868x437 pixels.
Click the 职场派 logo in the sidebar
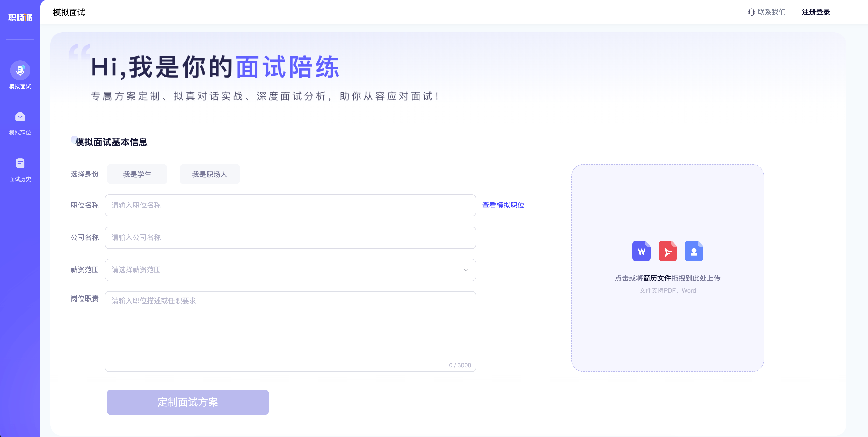pos(20,17)
